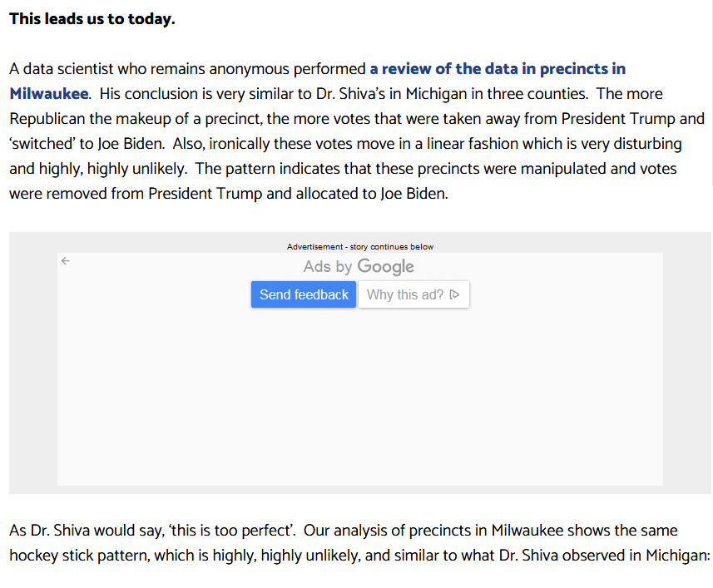Click the gray margin left of the ad box
The height and width of the screenshot is (588, 713).
[33, 363]
